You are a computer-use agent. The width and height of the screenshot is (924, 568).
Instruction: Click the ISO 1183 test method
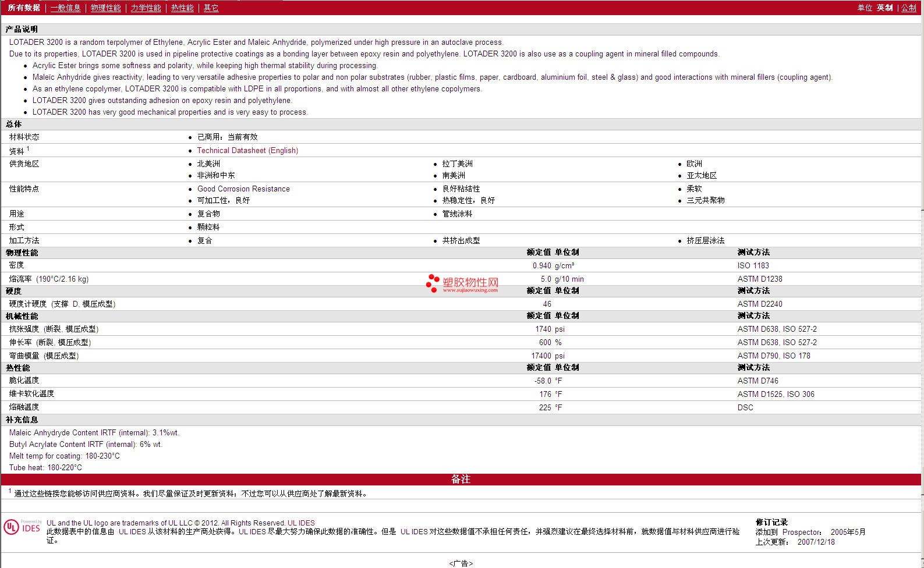753,266
